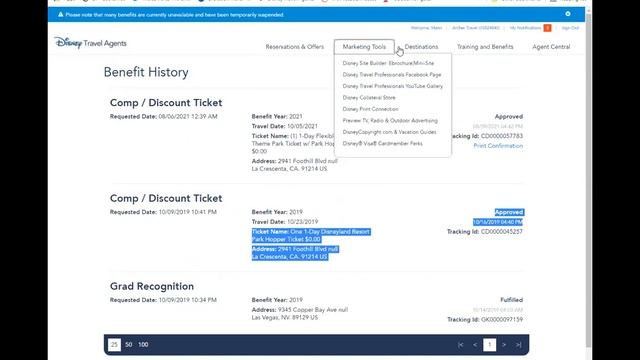Screen dimensions: 640x360
Task: Click the Archer Travel agency link
Action: (x=476, y=28)
